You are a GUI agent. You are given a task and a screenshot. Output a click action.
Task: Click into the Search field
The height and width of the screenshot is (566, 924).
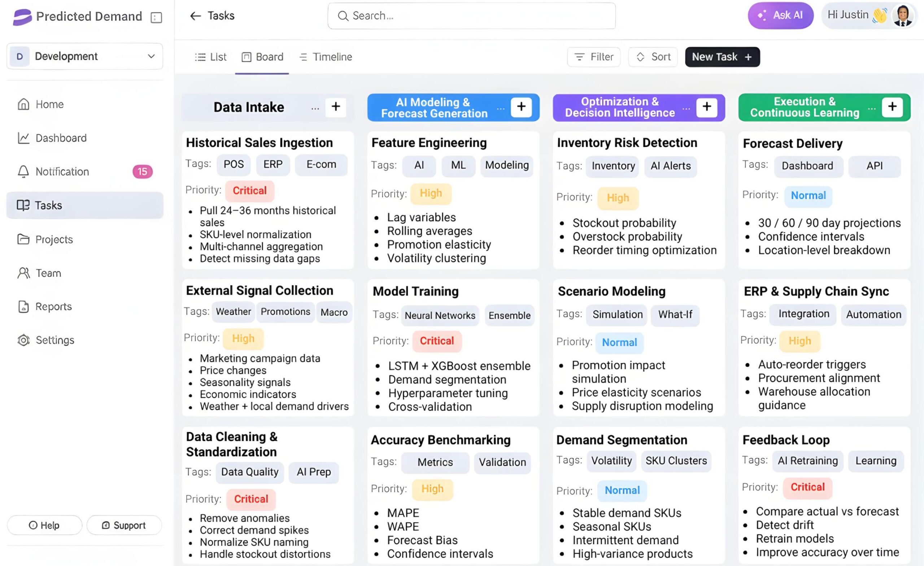pos(471,16)
